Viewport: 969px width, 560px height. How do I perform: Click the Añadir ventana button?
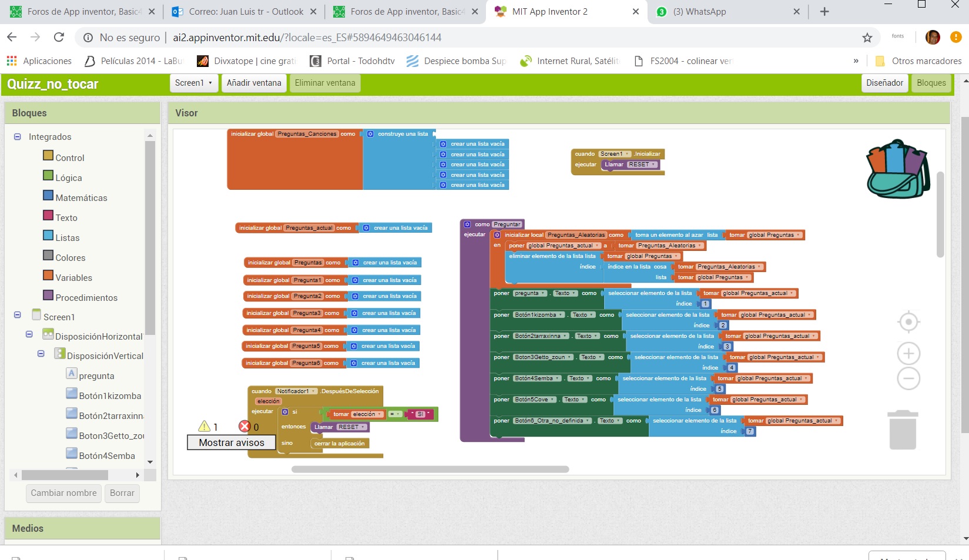coord(254,83)
